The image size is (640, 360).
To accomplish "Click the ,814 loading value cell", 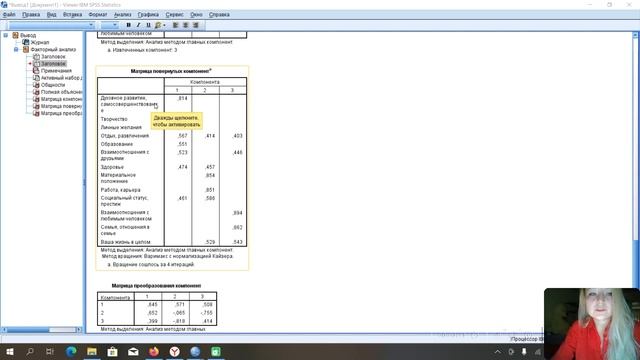I will [x=182, y=98].
